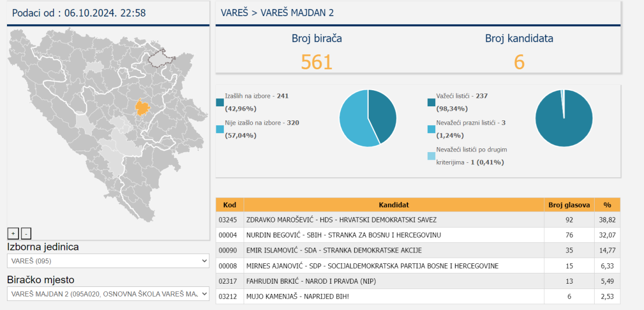This screenshot has width=644, height=310.
Task: Click the 14,77 percentage cell
Action: (607, 250)
